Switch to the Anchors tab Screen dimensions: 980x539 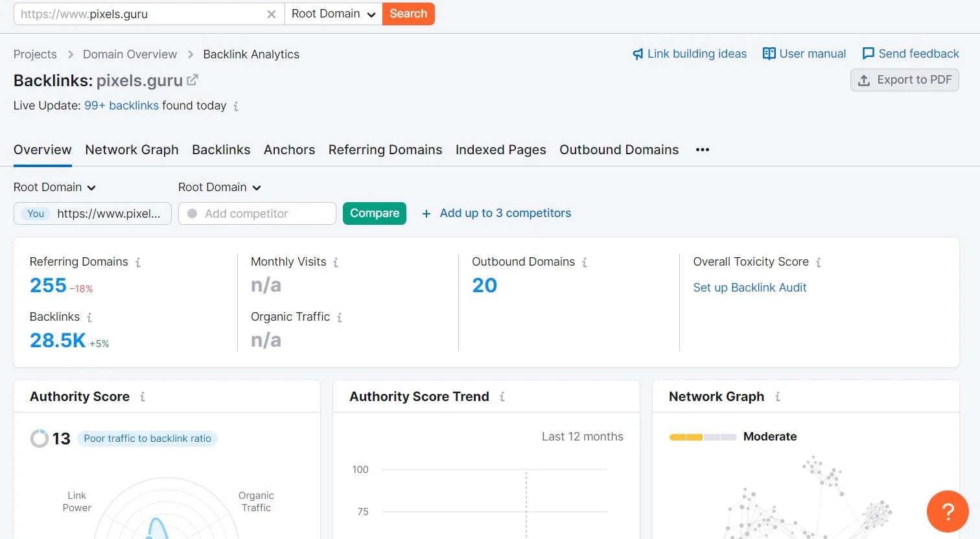[289, 150]
